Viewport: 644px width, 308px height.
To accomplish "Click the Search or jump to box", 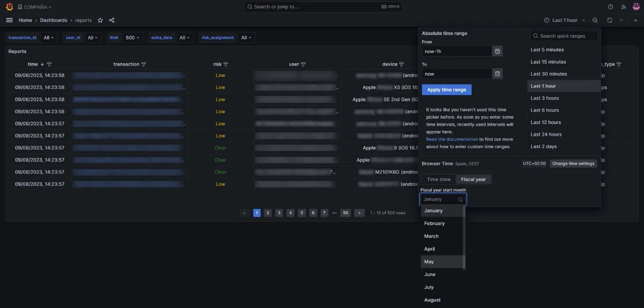I will [323, 7].
